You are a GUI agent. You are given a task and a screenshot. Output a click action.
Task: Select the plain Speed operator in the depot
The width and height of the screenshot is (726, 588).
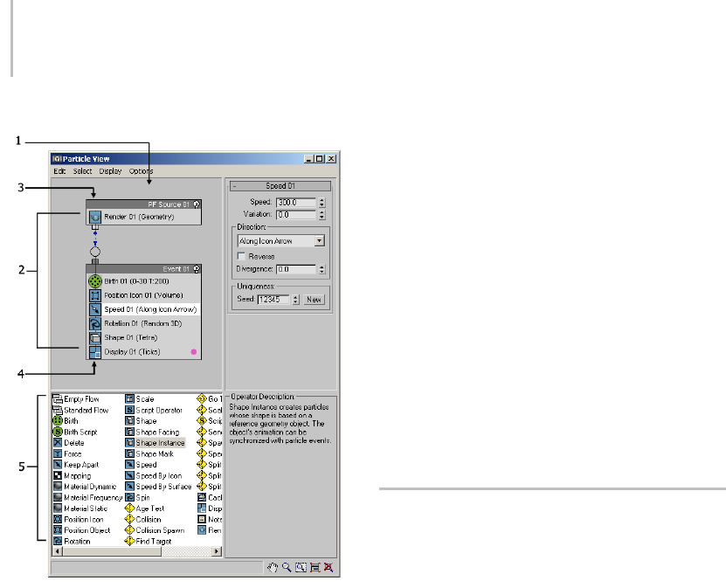(x=142, y=465)
